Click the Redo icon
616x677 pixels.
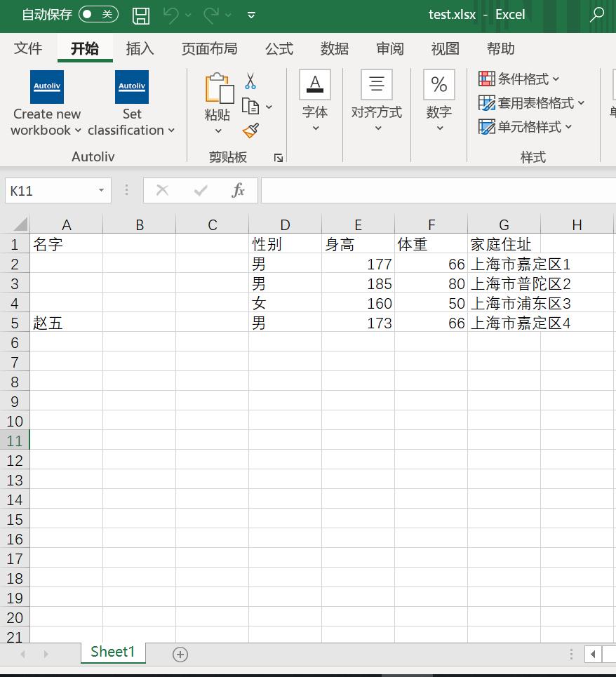coord(212,15)
